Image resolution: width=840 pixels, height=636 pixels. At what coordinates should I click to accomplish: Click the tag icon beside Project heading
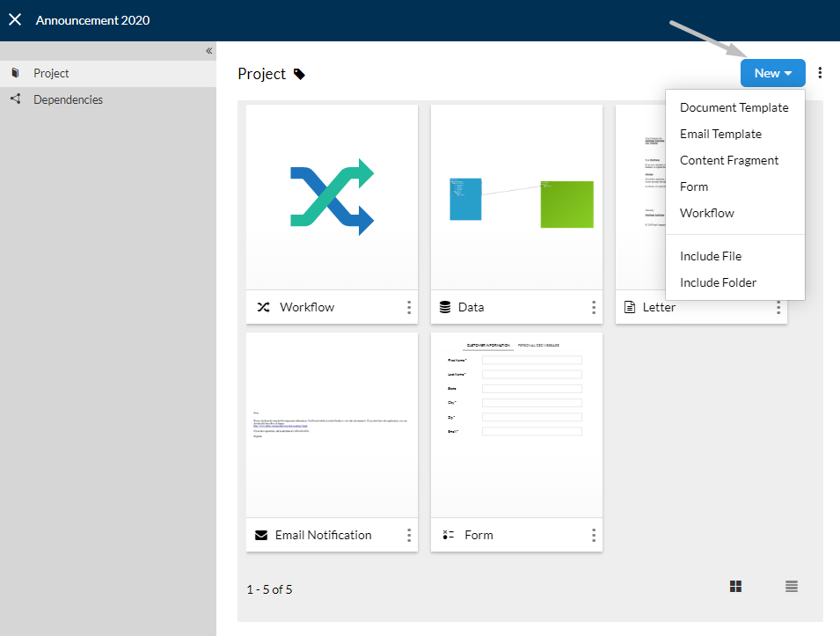pyautogui.click(x=299, y=74)
